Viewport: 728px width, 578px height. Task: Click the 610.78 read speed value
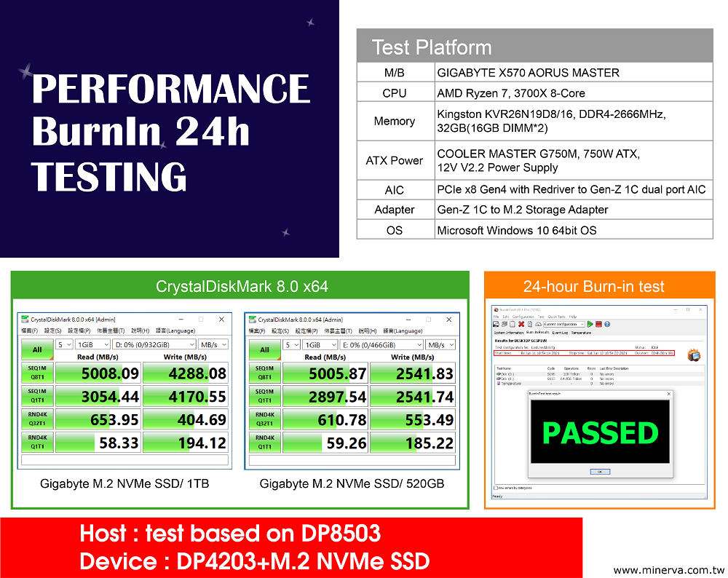[x=342, y=420]
